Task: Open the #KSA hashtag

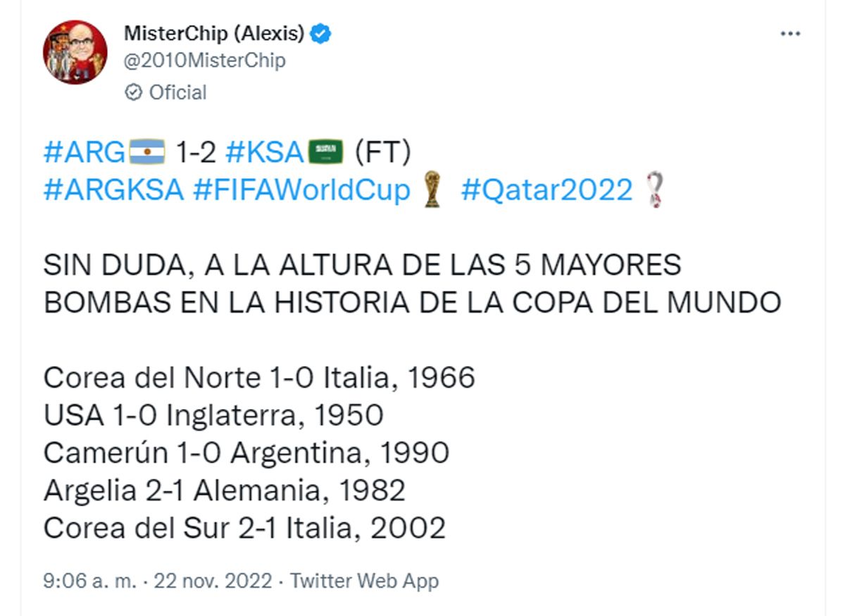Action: pyautogui.click(x=264, y=153)
